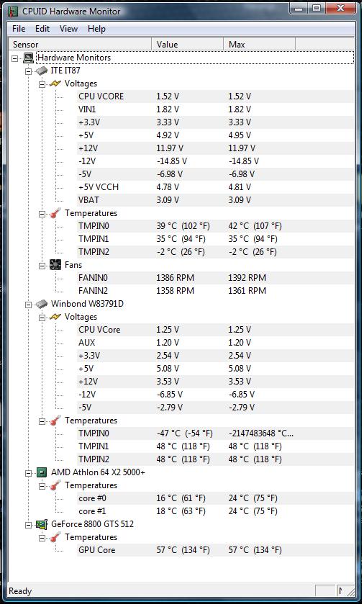Open the File menu
The image size is (364, 607).
(19, 29)
